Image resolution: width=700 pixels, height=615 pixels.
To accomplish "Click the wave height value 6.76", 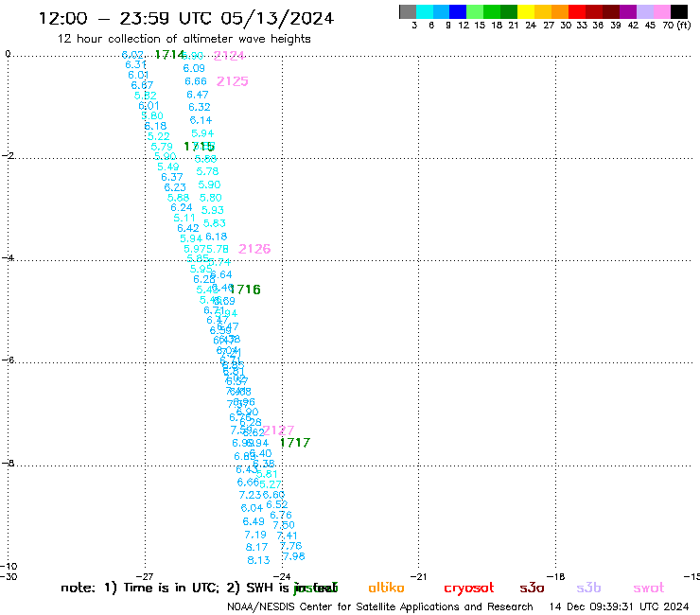I will [x=281, y=515].
